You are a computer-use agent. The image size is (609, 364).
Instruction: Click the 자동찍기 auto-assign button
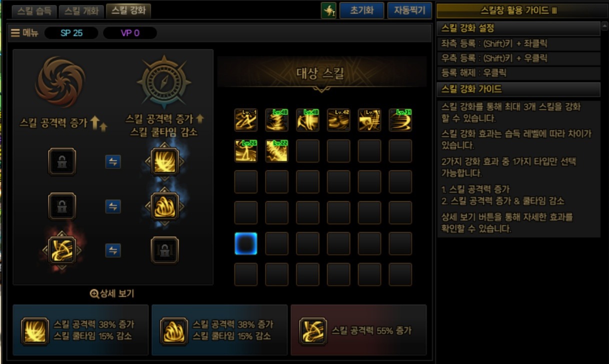(409, 10)
